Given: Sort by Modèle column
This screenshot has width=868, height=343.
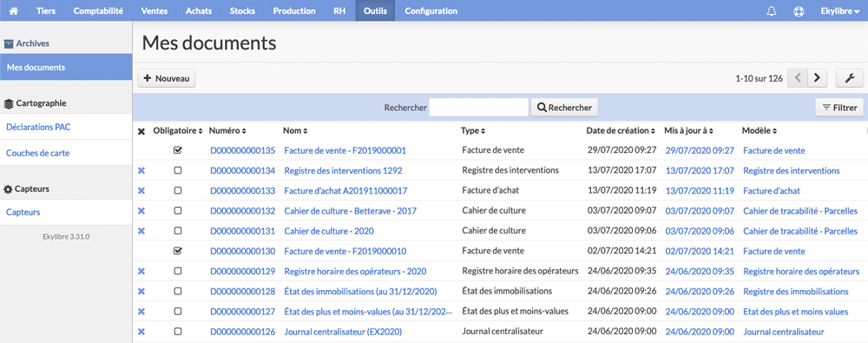Looking at the screenshot, I should click(x=759, y=131).
